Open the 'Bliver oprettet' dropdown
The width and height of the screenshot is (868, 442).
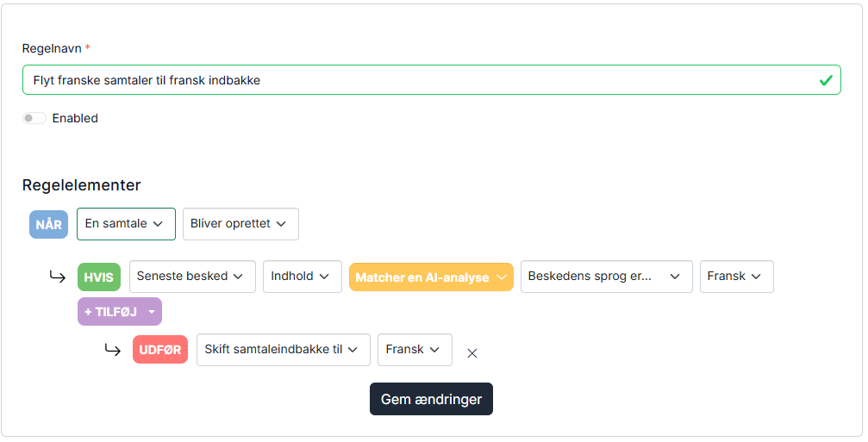[x=240, y=224]
